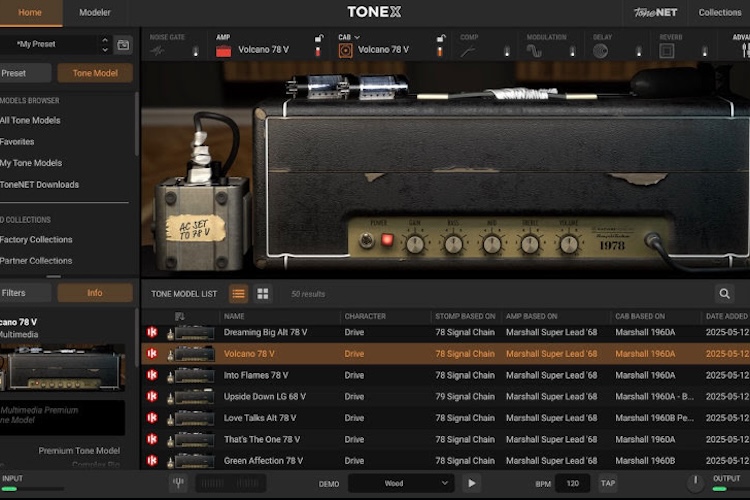750x500 pixels.
Task: Open the COMP compressor module icon
Action: pos(468,51)
